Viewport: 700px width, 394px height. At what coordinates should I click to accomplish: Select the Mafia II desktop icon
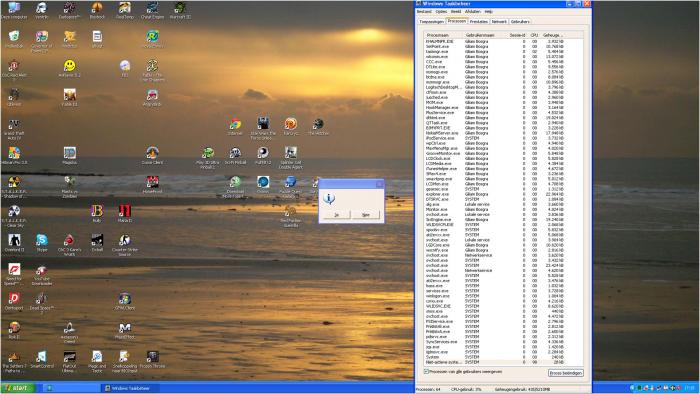[125, 214]
